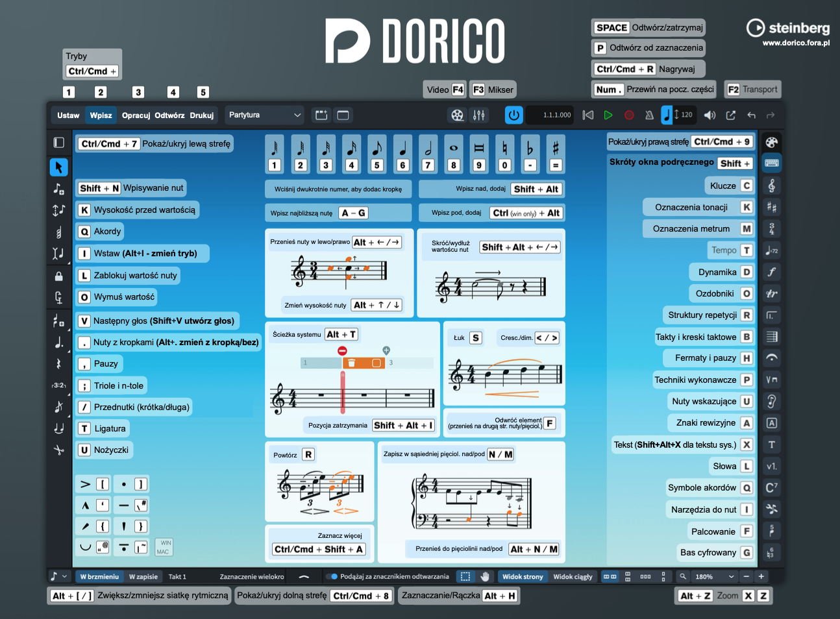Open the rhythmic grid note dropdown

58,576
